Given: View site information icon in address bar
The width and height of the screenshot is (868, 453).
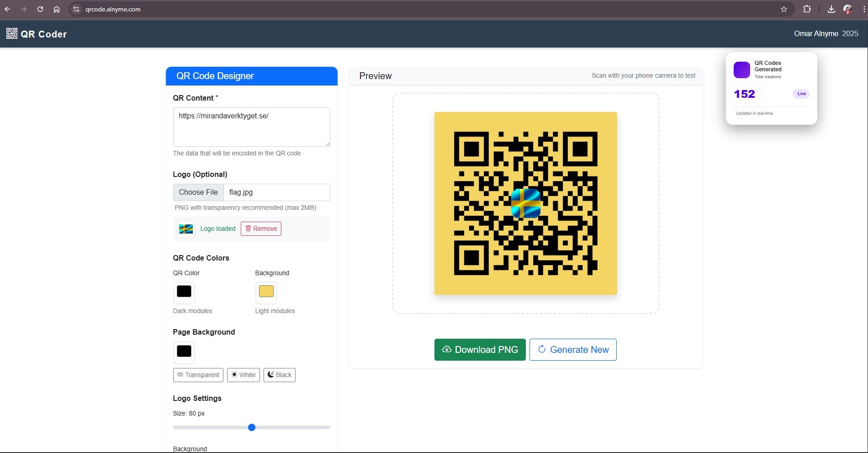Looking at the screenshot, I should [76, 9].
